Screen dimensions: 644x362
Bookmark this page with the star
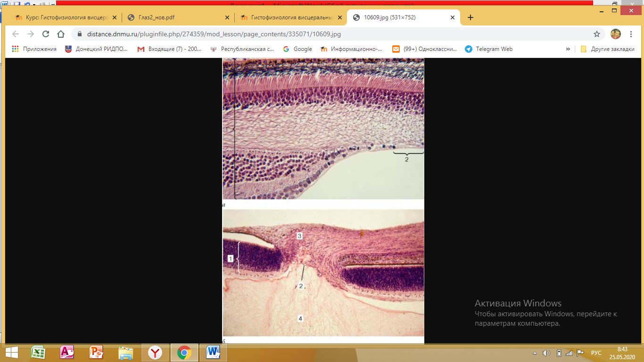pos(597,34)
